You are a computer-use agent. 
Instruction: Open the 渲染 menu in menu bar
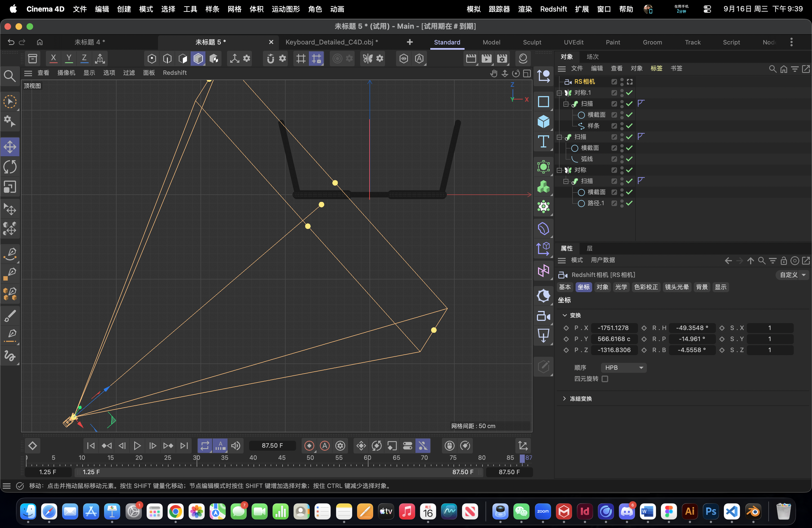point(525,9)
